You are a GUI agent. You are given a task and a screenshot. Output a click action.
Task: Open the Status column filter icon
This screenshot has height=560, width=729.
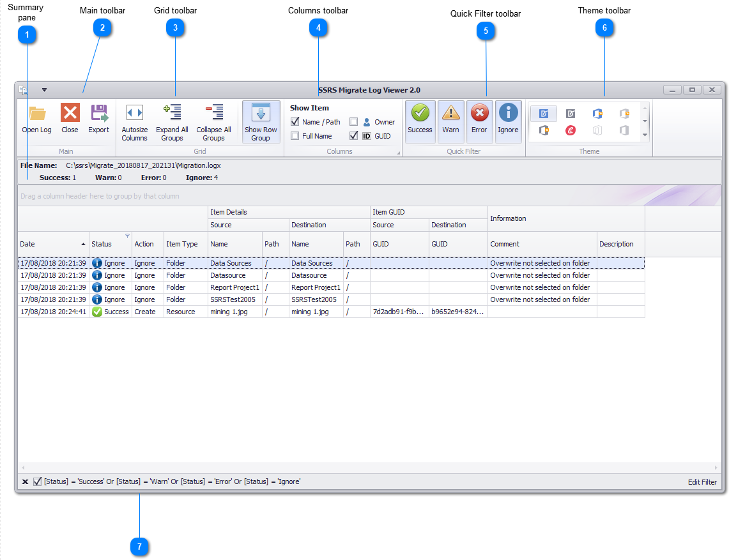pyautogui.click(x=127, y=236)
